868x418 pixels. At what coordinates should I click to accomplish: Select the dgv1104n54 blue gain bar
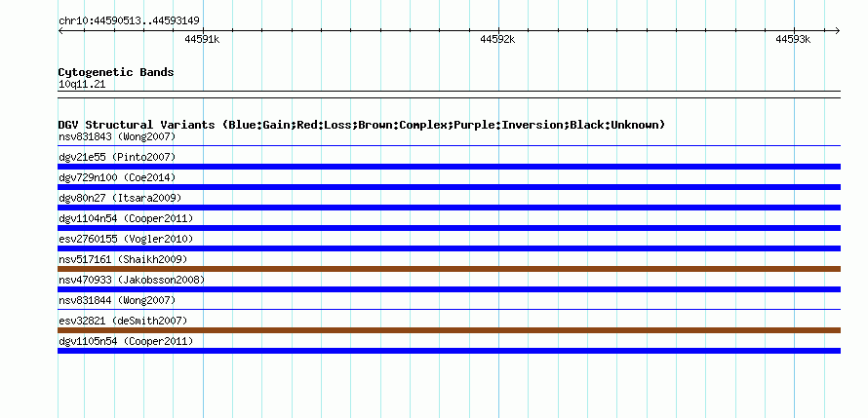[449, 228]
